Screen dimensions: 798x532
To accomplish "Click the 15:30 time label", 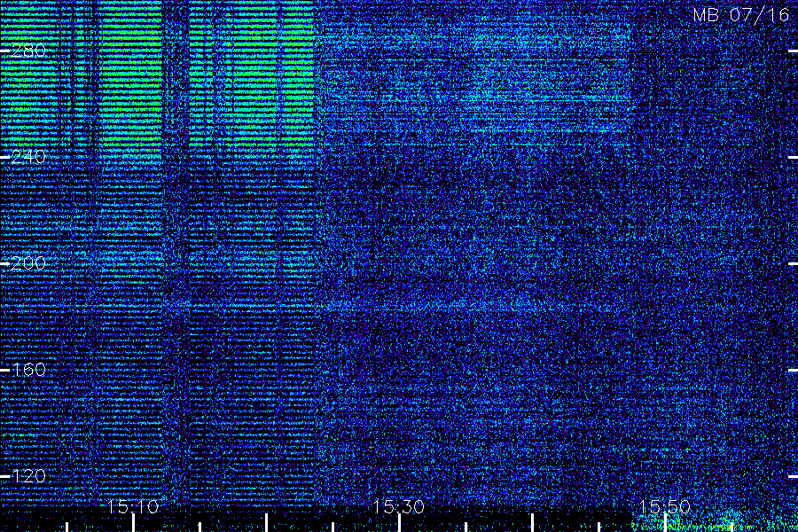I will click(x=398, y=506).
